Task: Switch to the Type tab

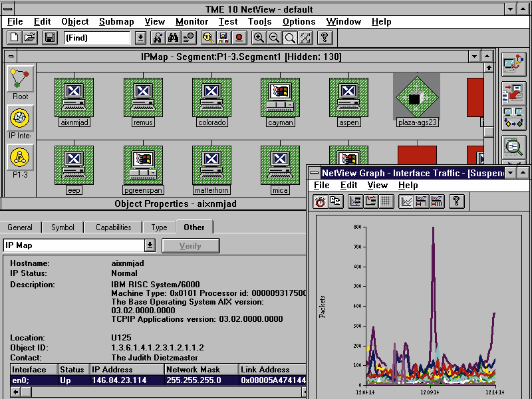Action: (x=159, y=227)
